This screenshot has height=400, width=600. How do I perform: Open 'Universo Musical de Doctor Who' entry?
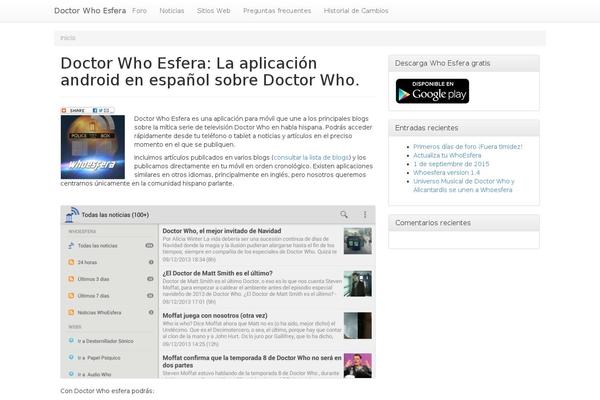tap(464, 185)
